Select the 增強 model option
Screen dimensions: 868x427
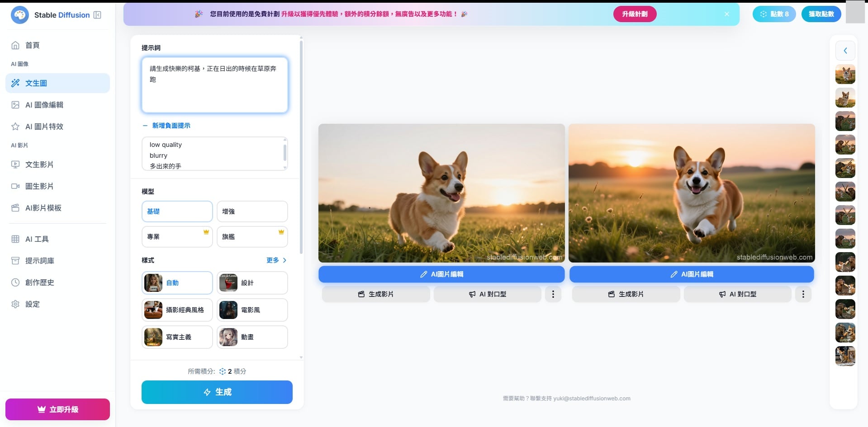click(x=252, y=211)
